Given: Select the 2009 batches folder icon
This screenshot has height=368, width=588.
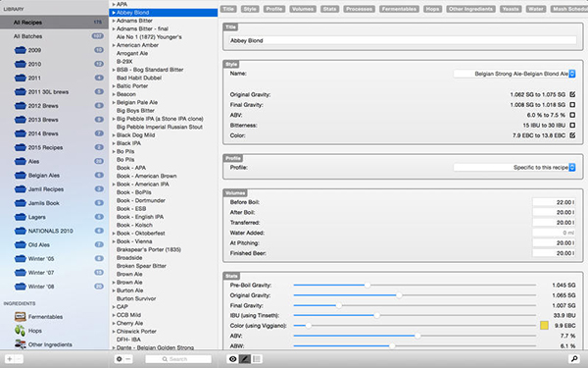Looking at the screenshot, I should [x=20, y=50].
